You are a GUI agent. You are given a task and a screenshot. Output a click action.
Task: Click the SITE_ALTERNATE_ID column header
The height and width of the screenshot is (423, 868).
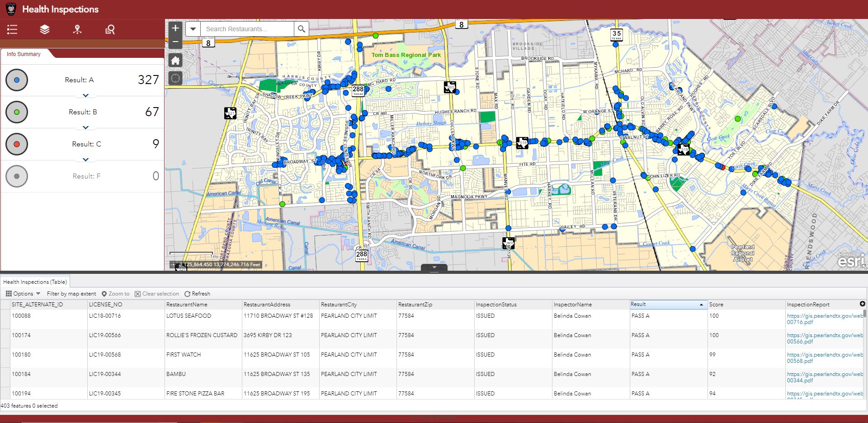(x=49, y=305)
